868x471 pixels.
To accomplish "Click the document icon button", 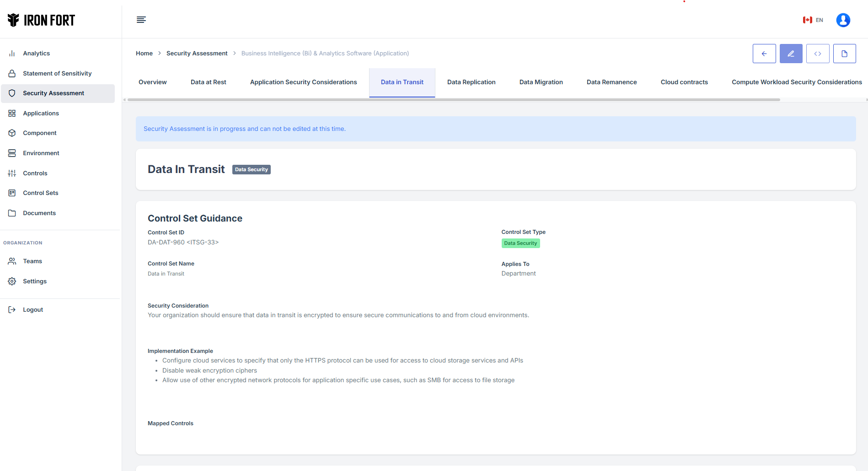I will coord(844,54).
